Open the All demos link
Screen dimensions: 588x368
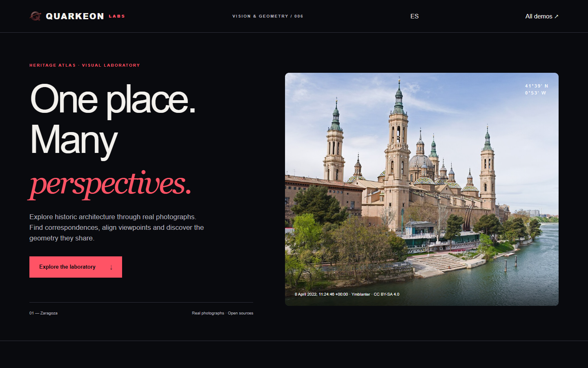click(x=541, y=16)
